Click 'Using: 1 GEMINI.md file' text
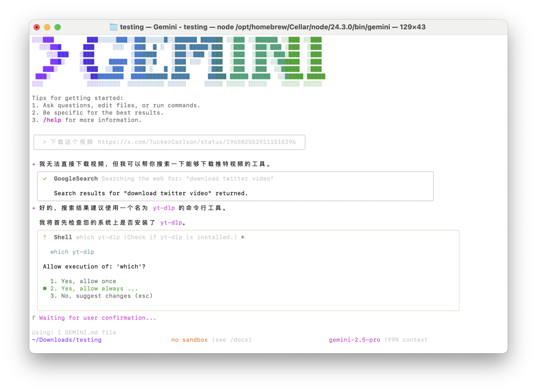The height and width of the screenshot is (392, 537). coord(74,332)
